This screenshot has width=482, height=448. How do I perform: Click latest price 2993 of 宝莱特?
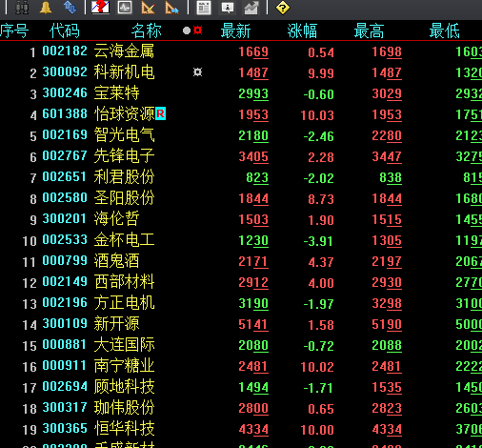(253, 94)
